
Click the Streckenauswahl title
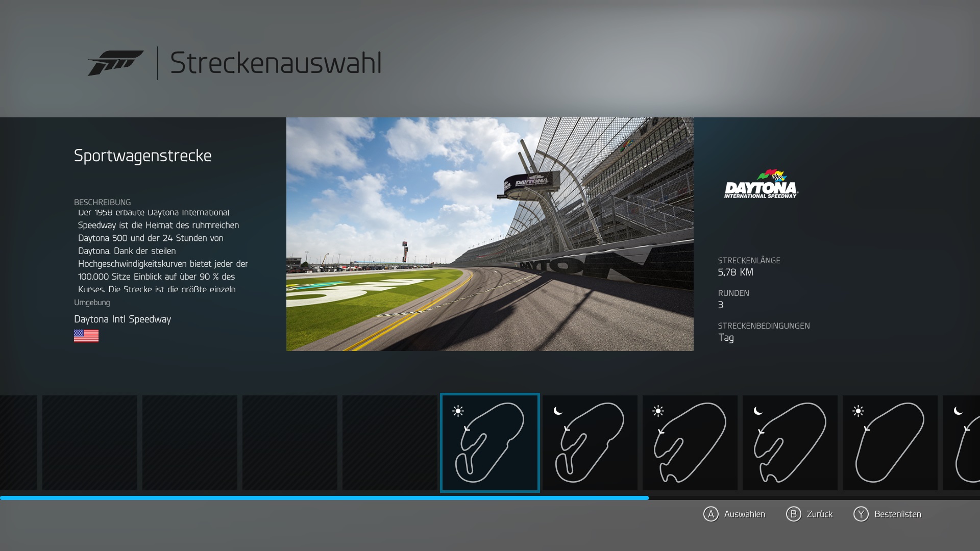pos(276,63)
